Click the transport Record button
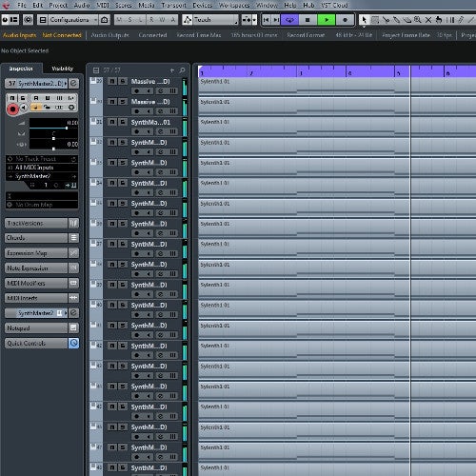 (x=345, y=20)
